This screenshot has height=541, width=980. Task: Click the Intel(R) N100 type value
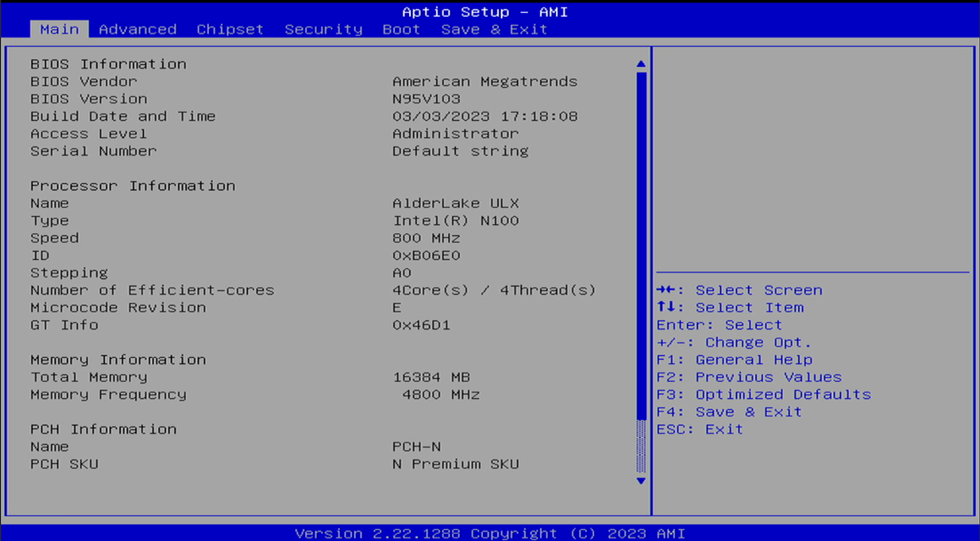pos(455,220)
